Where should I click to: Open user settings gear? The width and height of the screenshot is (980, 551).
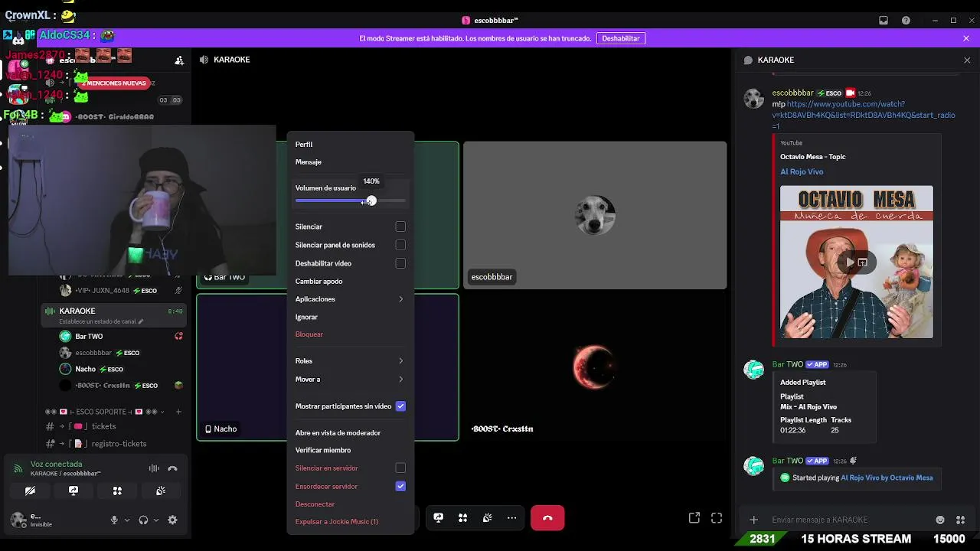pyautogui.click(x=172, y=520)
